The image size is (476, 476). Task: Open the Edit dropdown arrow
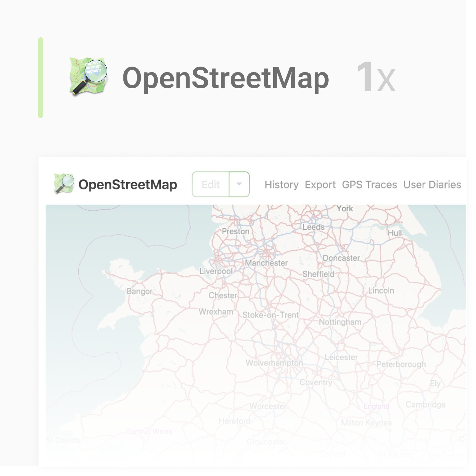239,184
